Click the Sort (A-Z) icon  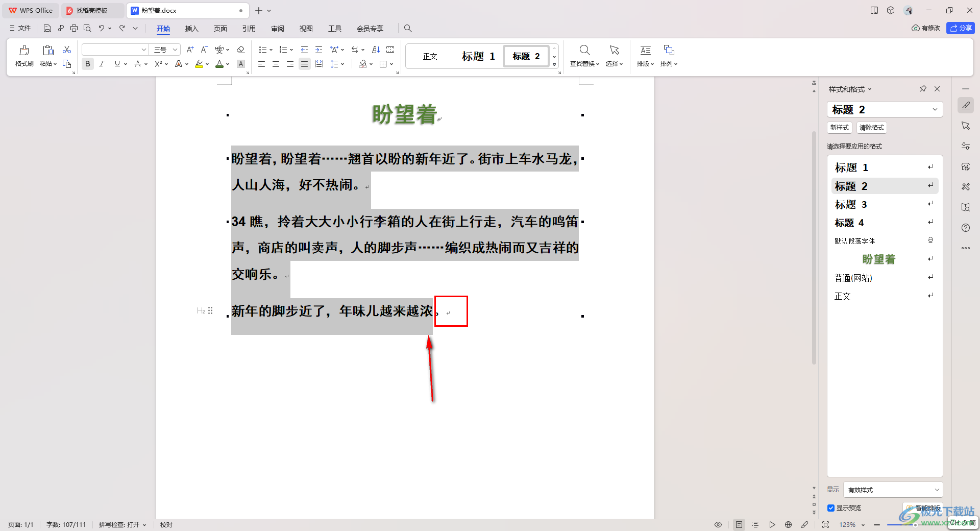376,50
